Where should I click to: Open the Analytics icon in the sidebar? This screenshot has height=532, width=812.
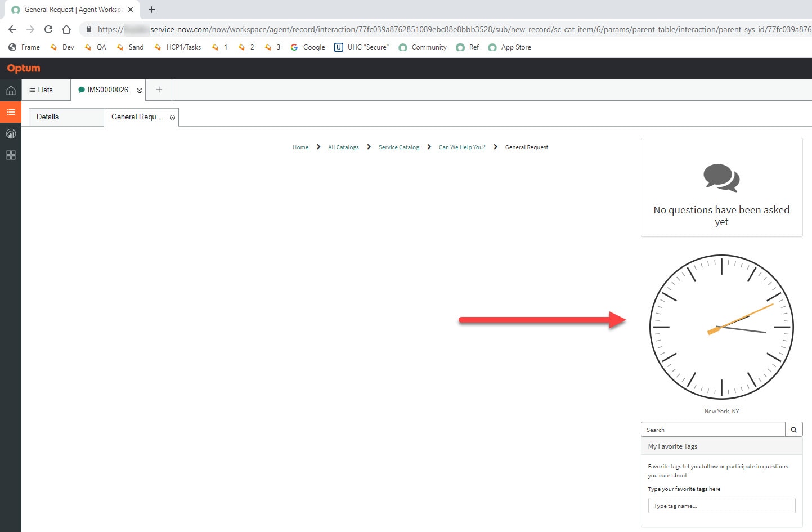pos(11,133)
